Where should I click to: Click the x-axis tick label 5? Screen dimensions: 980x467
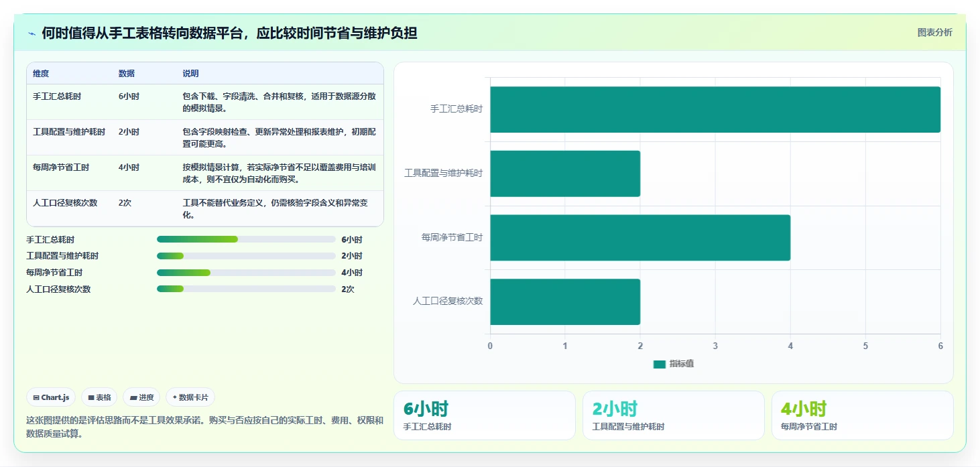(865, 346)
